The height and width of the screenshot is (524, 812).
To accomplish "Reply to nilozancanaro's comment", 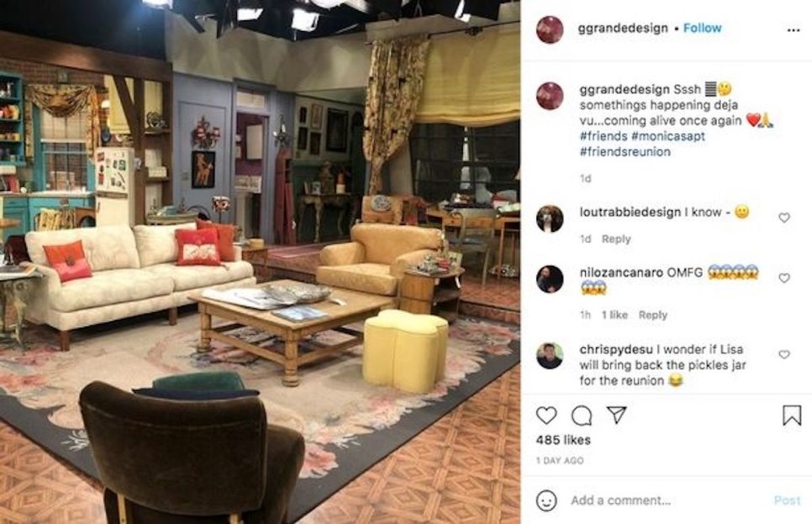I will coord(652,315).
